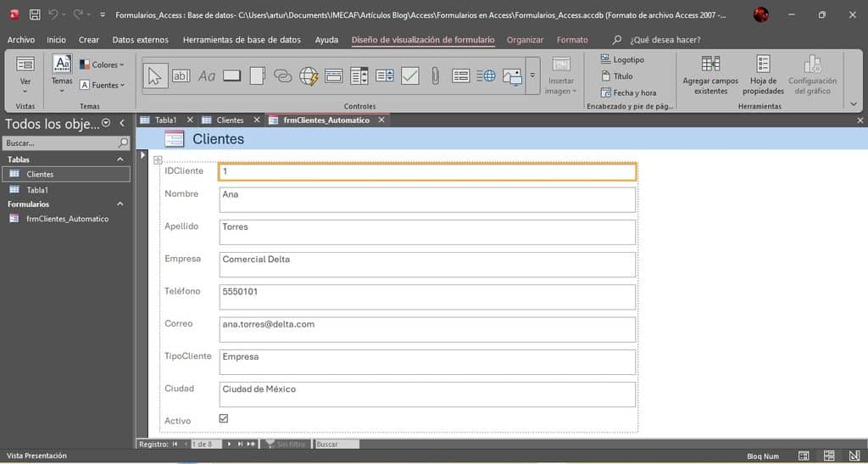Click the subform list control icon
Screen dimensions: 868x464
pos(460,75)
